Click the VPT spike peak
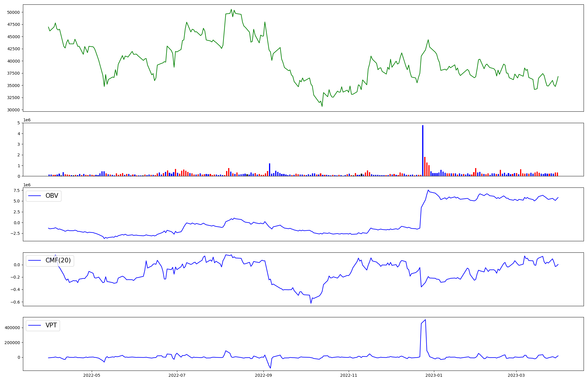588x382 pixels. click(x=425, y=320)
